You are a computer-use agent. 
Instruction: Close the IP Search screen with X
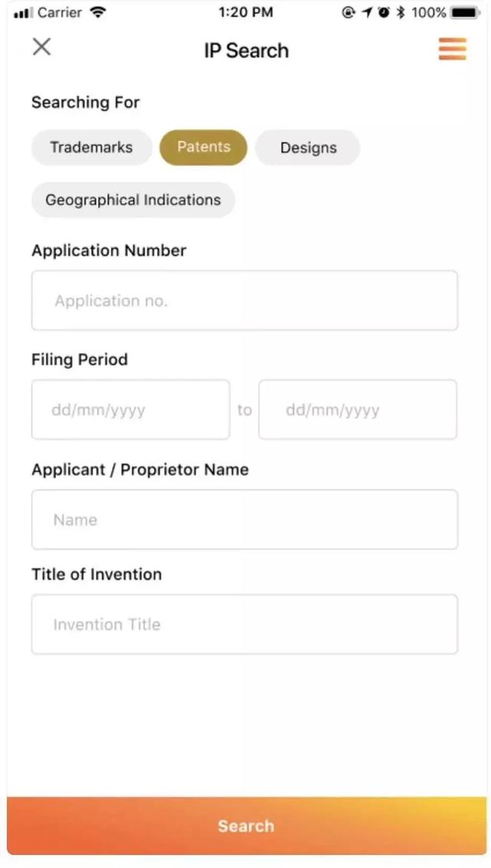(x=41, y=47)
